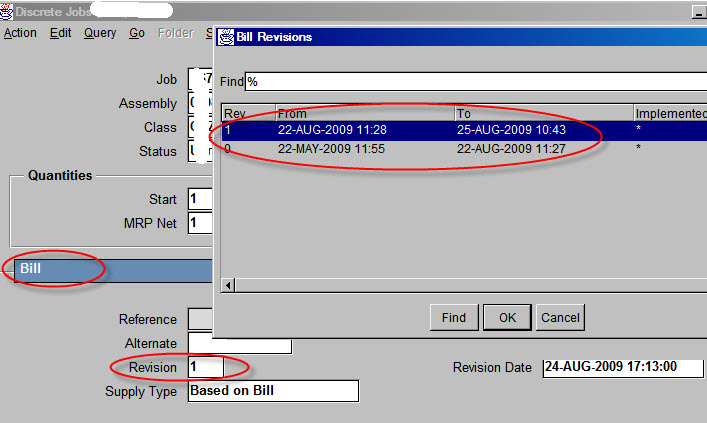Image resolution: width=707 pixels, height=423 pixels.
Task: Open the Edit menu
Action: tap(60, 33)
